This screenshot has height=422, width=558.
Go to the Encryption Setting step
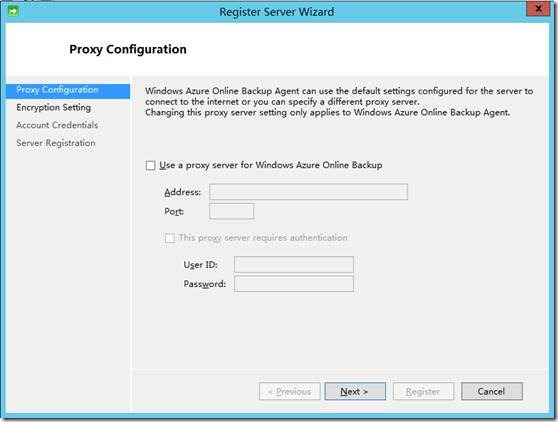pyautogui.click(x=53, y=107)
